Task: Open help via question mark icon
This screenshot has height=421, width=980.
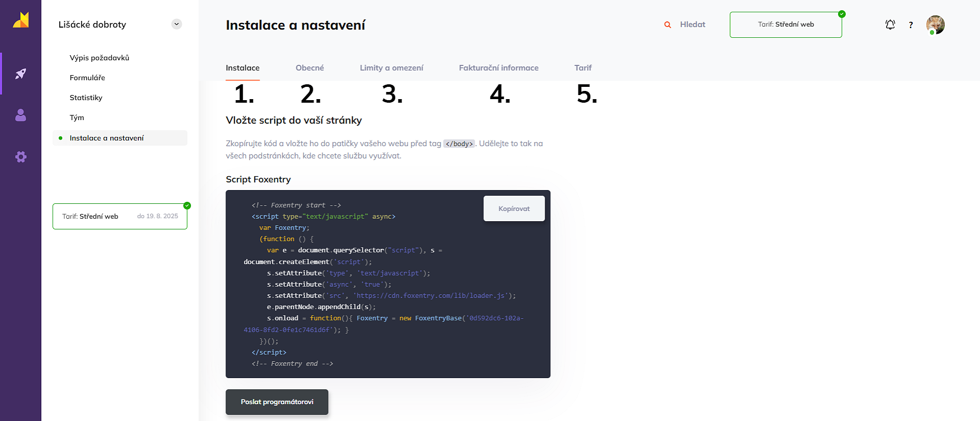Action: point(911,25)
